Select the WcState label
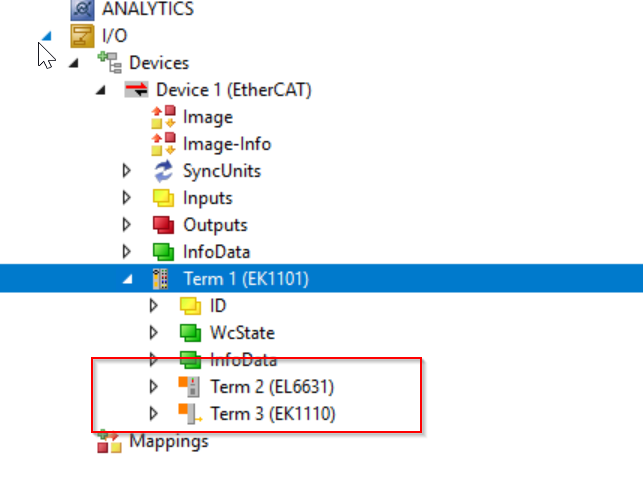The image size is (643, 480). (242, 333)
